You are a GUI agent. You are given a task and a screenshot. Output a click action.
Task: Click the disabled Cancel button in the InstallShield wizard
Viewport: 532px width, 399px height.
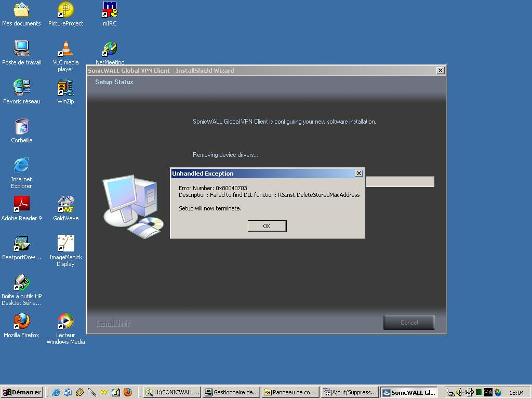click(409, 322)
